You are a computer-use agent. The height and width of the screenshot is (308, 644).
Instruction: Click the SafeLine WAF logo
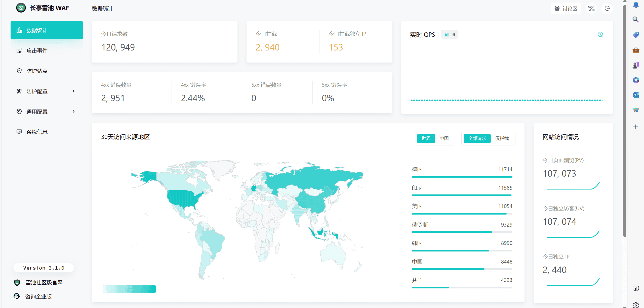tap(21, 8)
